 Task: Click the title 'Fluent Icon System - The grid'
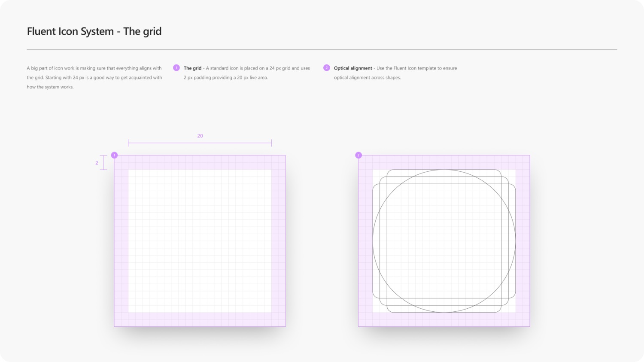[94, 31]
